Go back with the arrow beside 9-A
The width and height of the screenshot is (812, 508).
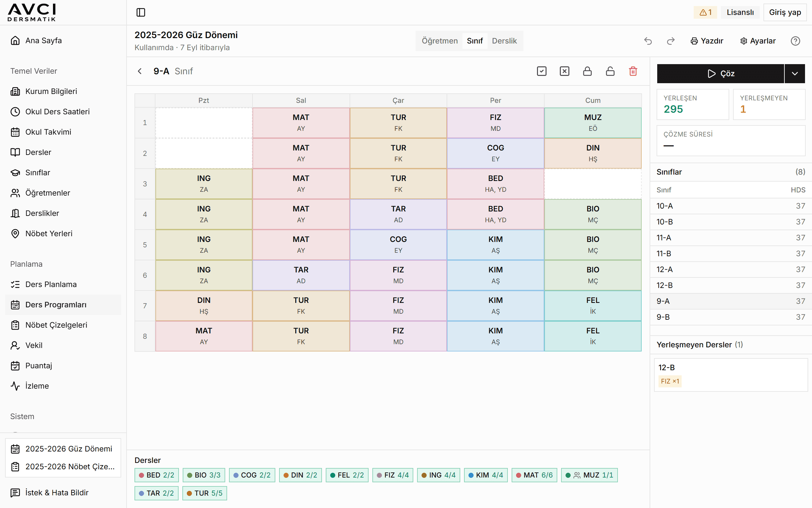tap(140, 71)
